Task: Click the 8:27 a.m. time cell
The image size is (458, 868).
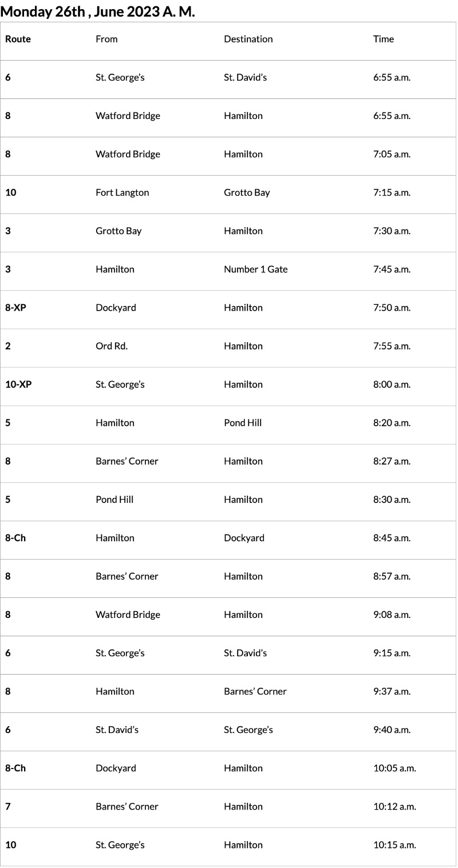Action: pyautogui.click(x=392, y=461)
